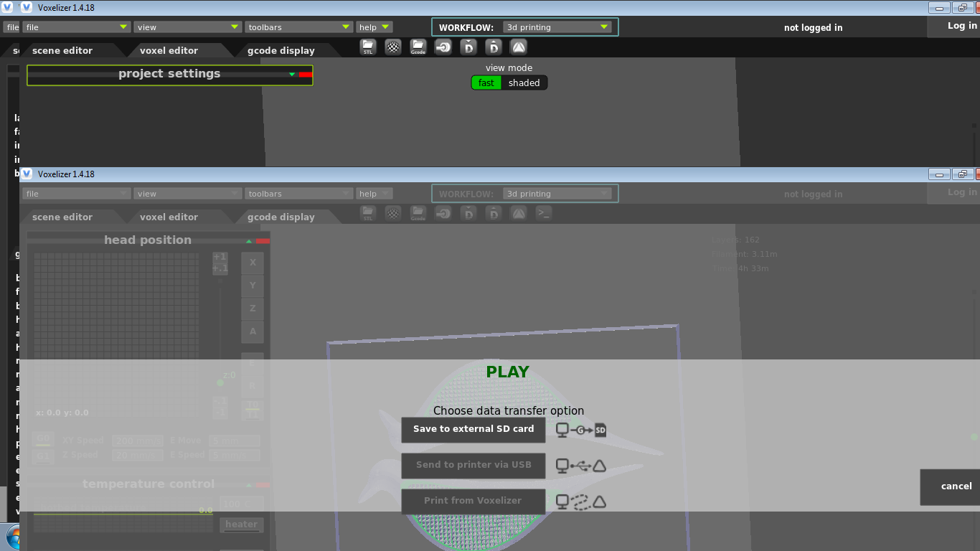Close head position panel red button
This screenshot has width=980, height=551.
(263, 241)
